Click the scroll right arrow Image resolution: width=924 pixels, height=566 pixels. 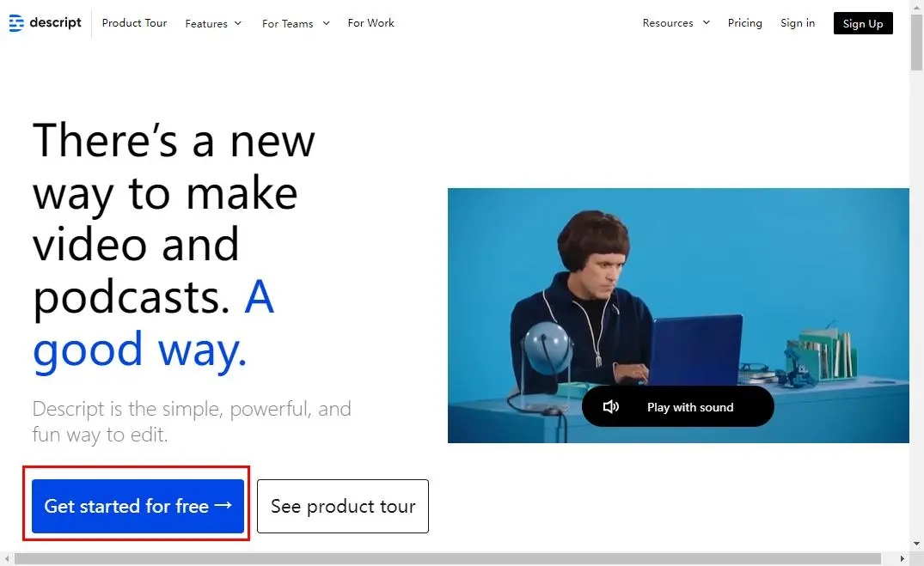[x=903, y=558]
